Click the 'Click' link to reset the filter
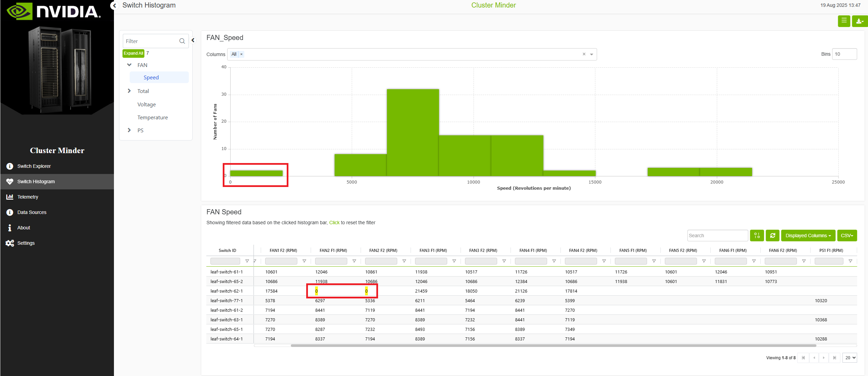The width and height of the screenshot is (868, 376). (334, 223)
